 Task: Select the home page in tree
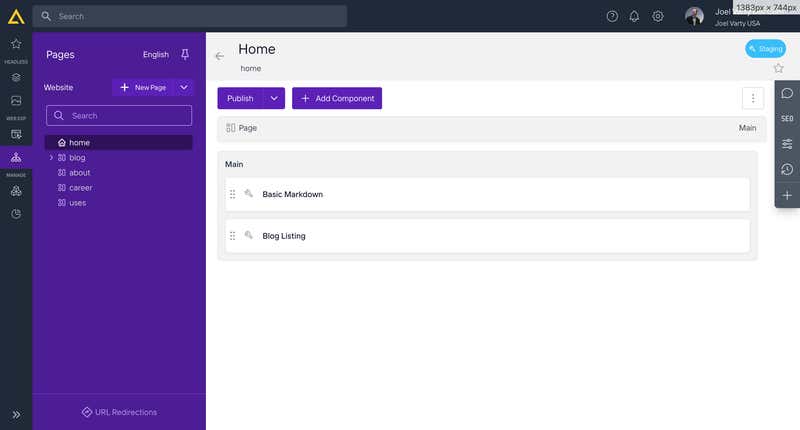pyautogui.click(x=118, y=143)
